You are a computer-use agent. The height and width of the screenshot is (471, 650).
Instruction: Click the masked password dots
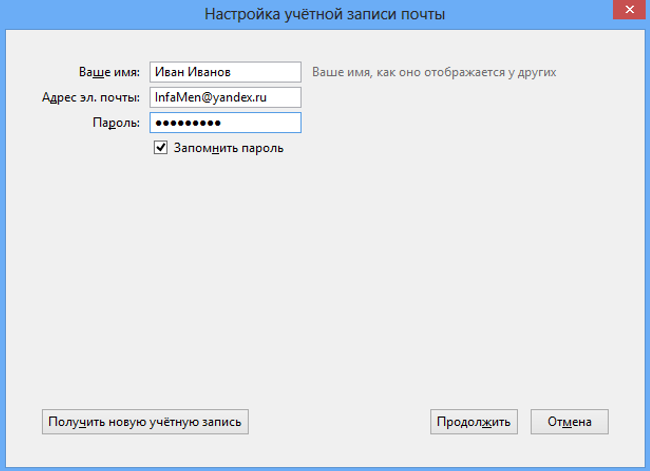pos(187,122)
